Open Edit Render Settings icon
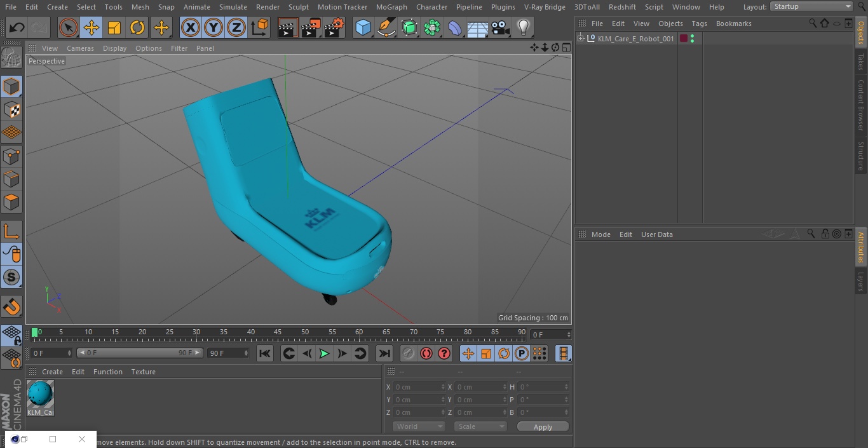Viewport: 868px width, 448px height. [334, 28]
